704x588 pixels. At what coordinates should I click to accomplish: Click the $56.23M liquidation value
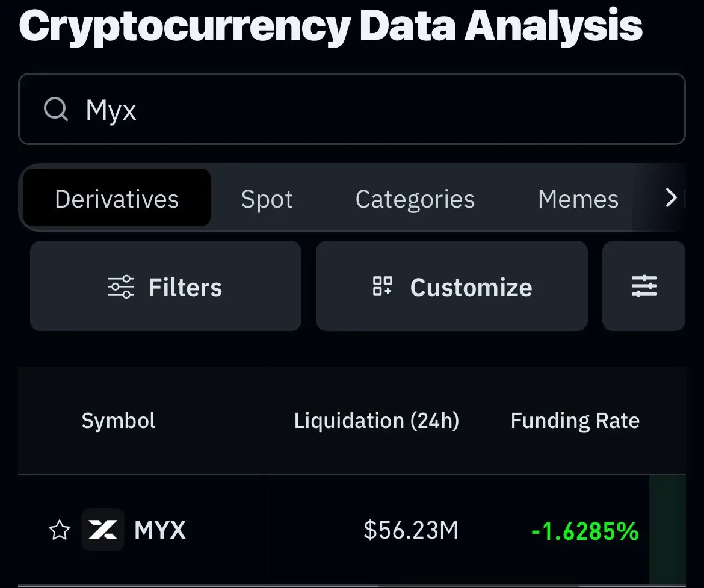(x=411, y=530)
